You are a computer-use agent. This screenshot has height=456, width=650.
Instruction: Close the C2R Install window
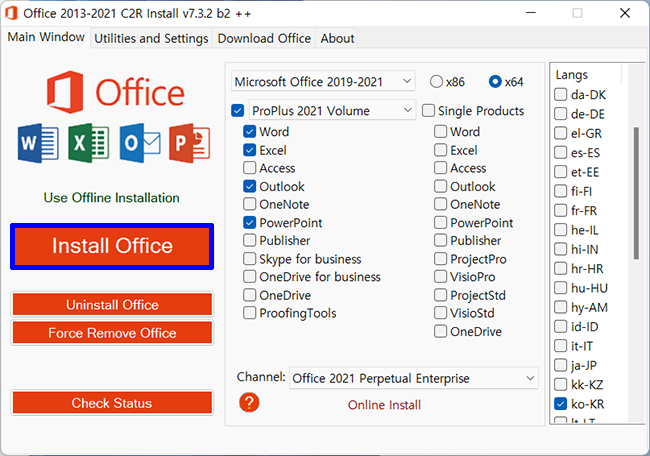625,13
